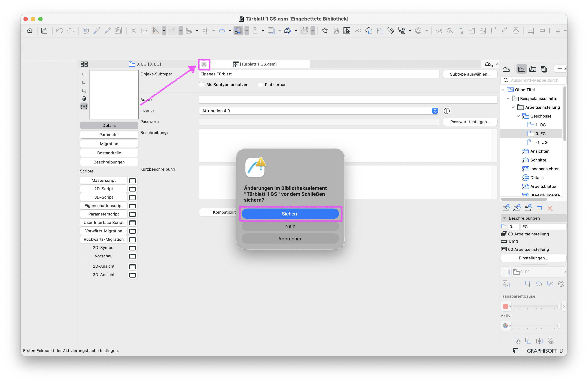The image size is (588, 383).
Task: Open the Bestandteile section
Action: click(x=109, y=153)
